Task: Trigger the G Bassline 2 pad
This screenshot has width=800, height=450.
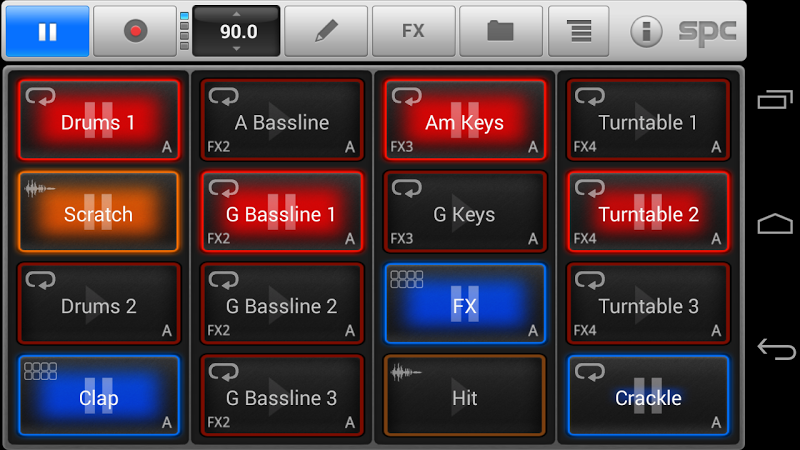Action: pos(282,304)
